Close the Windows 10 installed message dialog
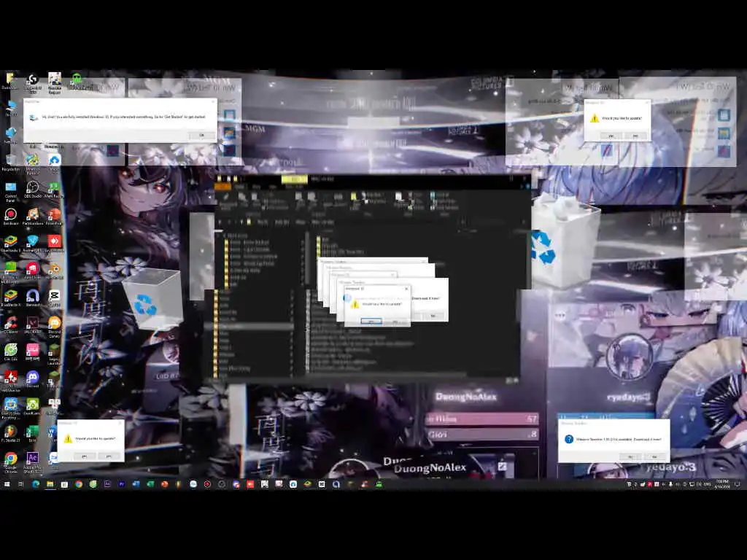 pos(213,101)
